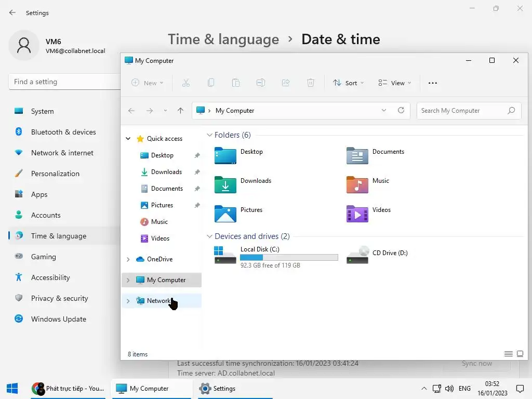Click the volume speaker tray icon
Image resolution: width=532 pixels, height=399 pixels.
click(x=449, y=389)
